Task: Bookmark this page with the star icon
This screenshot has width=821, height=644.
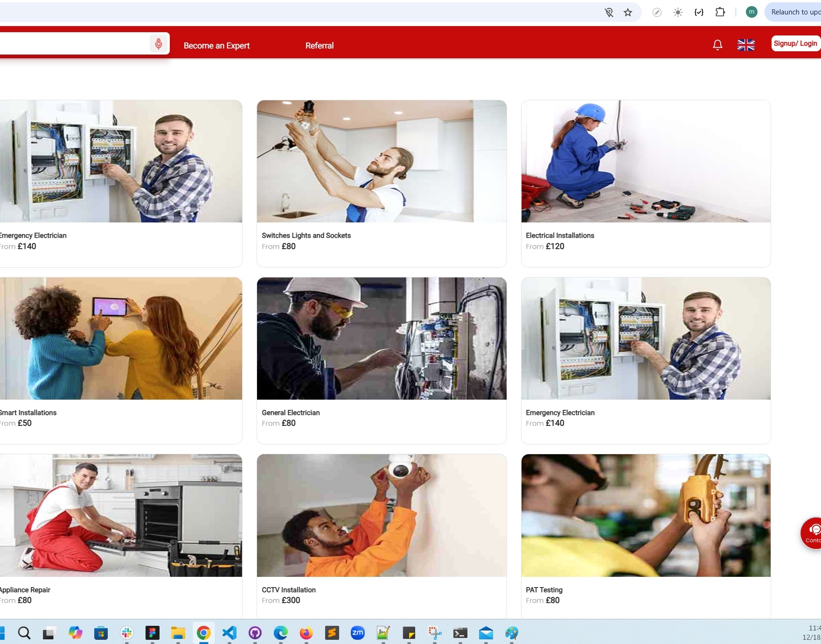Action: click(628, 13)
